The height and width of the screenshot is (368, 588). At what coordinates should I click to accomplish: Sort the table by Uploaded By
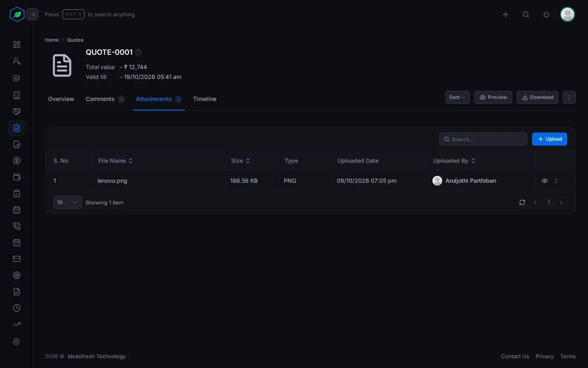click(454, 161)
